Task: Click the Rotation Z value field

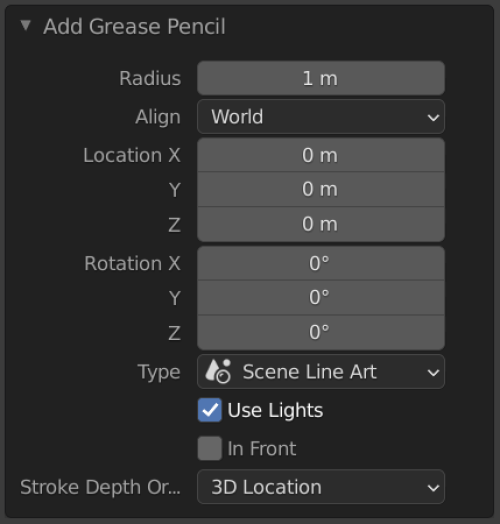Action: (321, 333)
